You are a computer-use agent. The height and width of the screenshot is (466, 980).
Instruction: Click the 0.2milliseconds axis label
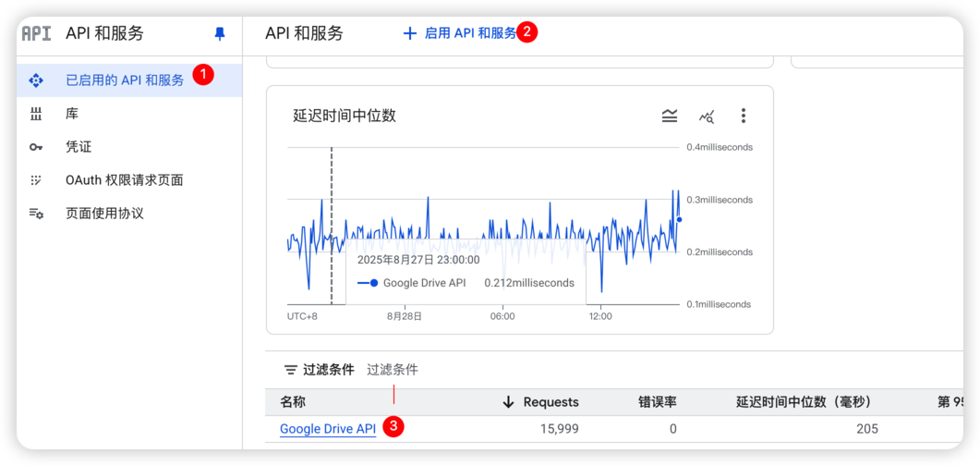tap(720, 252)
